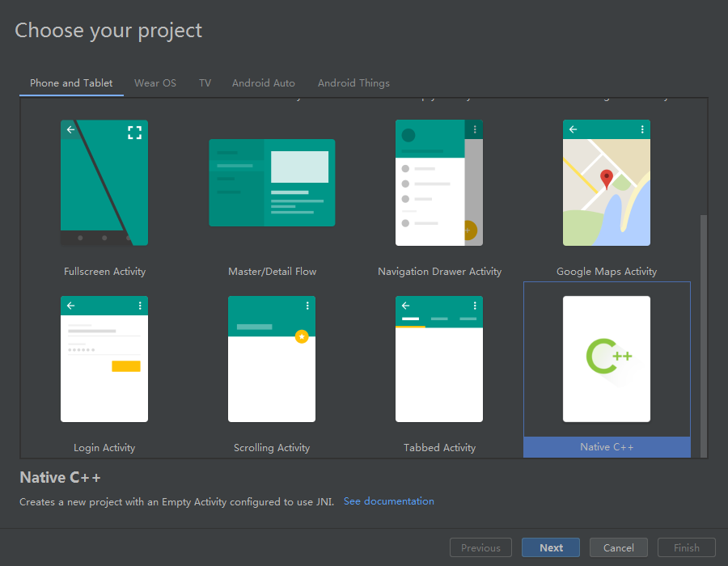Click the Google Maps Activity label

(x=607, y=272)
